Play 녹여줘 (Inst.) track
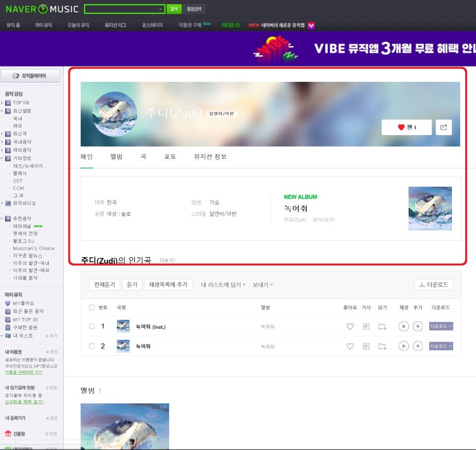This screenshot has height=450, width=476. (404, 326)
